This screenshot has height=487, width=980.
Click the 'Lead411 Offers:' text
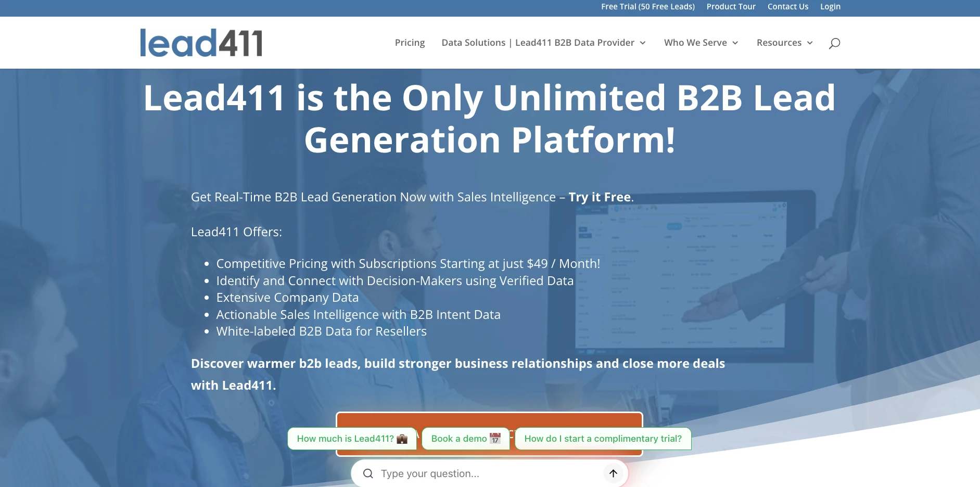pyautogui.click(x=236, y=232)
